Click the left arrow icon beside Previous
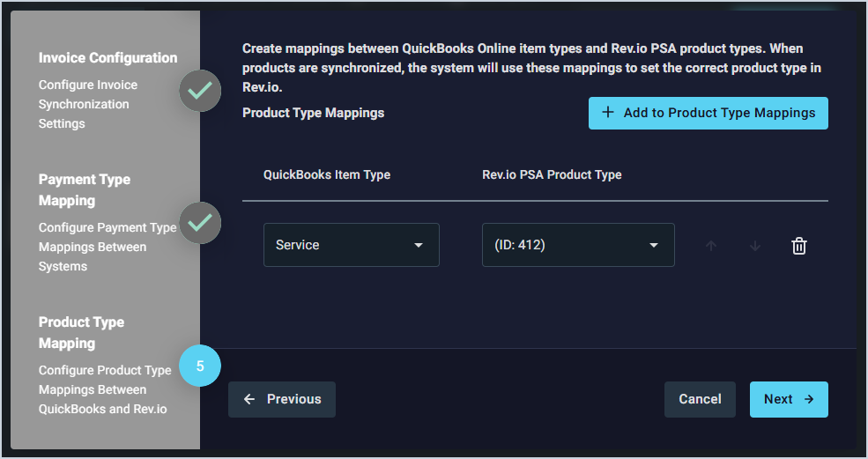This screenshot has width=868, height=459. pos(249,399)
